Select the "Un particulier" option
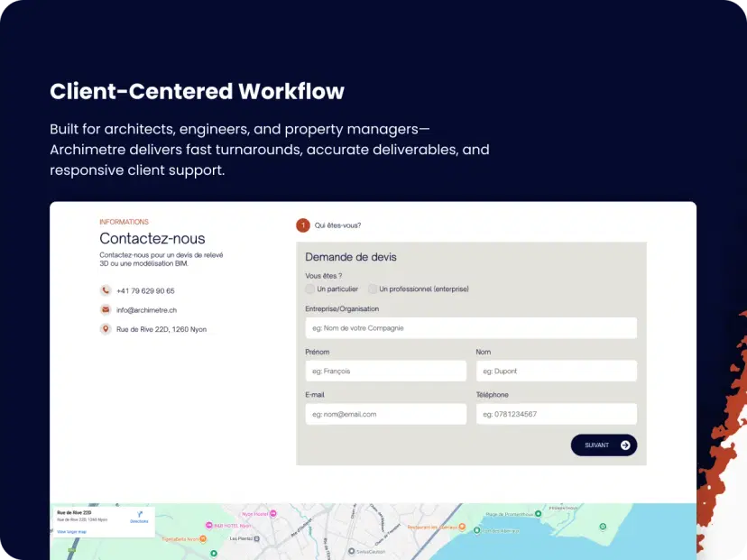 tap(310, 289)
